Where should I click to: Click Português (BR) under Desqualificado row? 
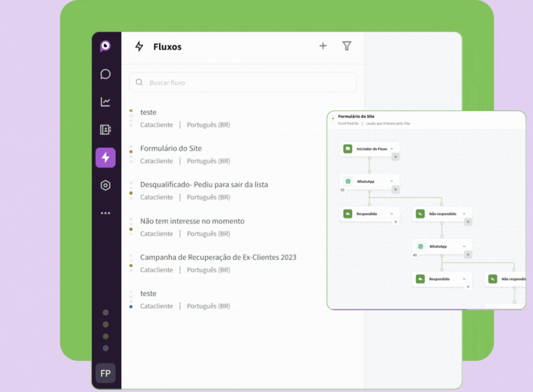[208, 197]
